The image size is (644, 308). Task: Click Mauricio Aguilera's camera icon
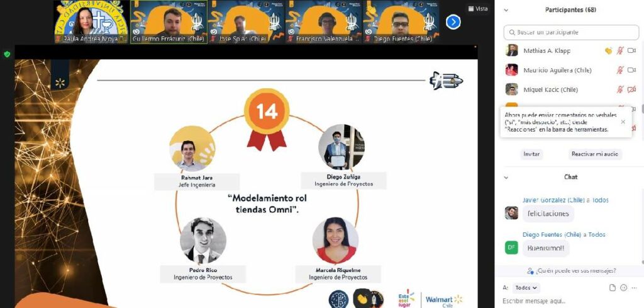tap(631, 70)
